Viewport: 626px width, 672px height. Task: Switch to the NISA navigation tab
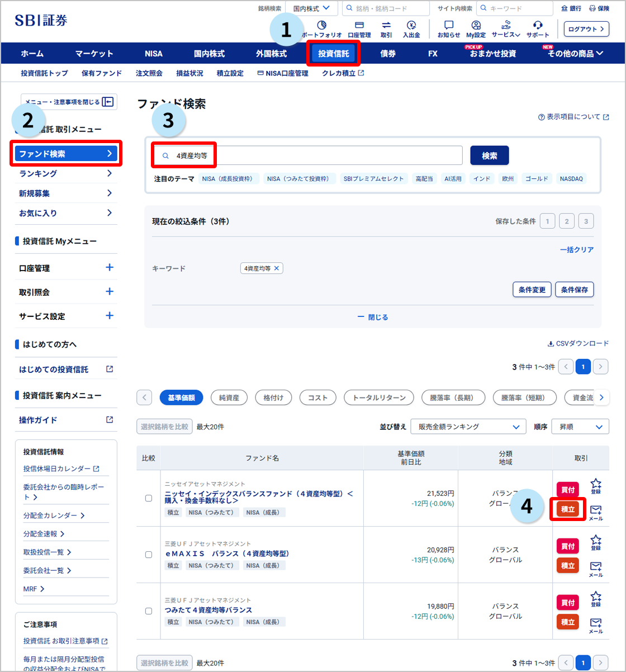click(x=153, y=53)
